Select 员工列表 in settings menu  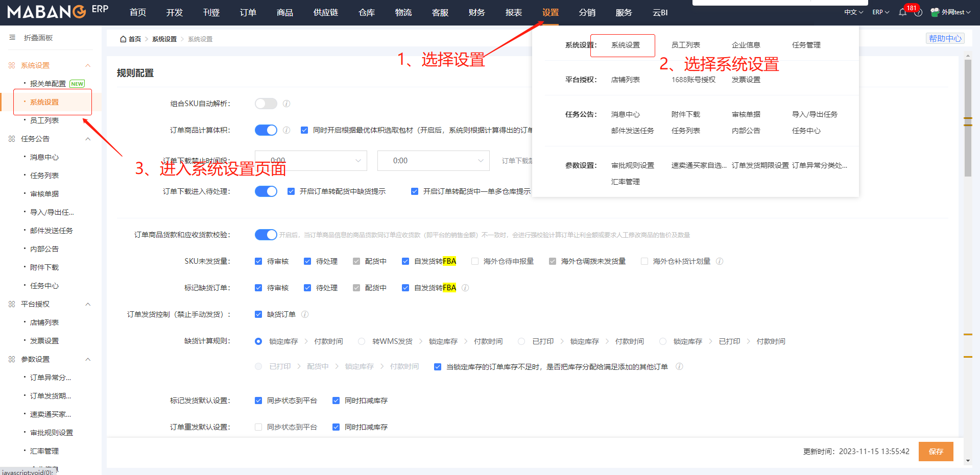685,45
